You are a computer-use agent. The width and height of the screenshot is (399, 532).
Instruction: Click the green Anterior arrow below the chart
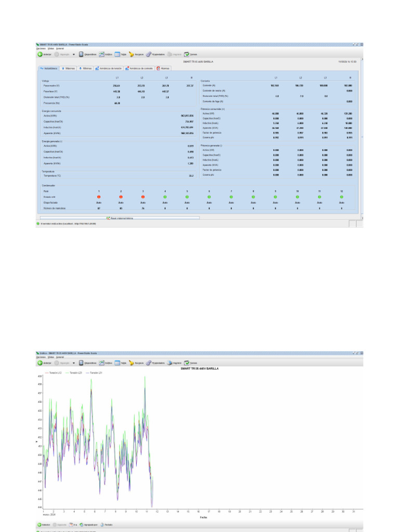pyautogui.click(x=39, y=525)
